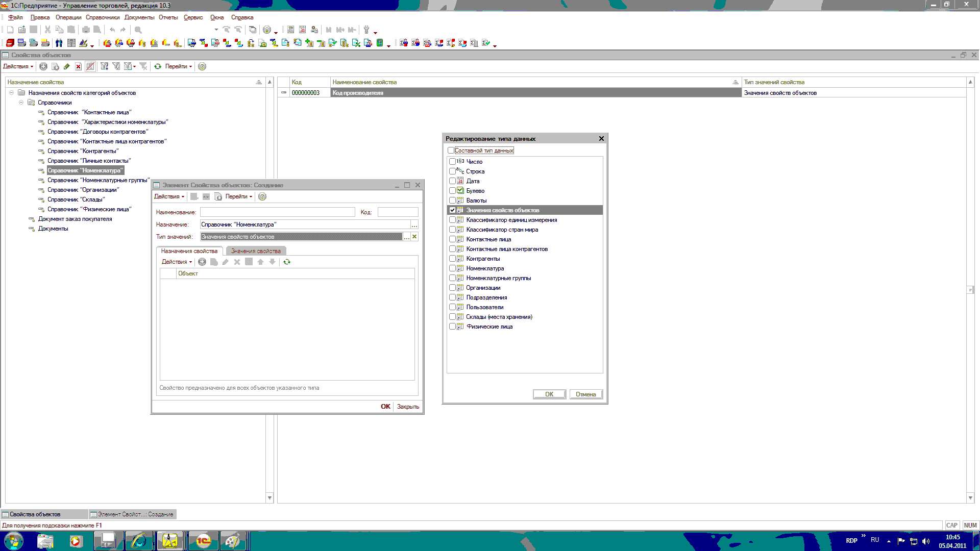Screen dimensions: 980x551
Task: Open the Перейти dropdown in Свойства объектов window
Action: tap(178, 66)
